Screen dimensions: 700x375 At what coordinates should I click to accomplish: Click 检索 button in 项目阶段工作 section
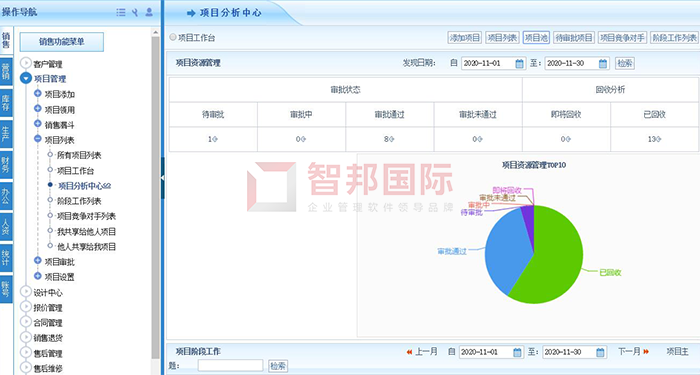(278, 366)
